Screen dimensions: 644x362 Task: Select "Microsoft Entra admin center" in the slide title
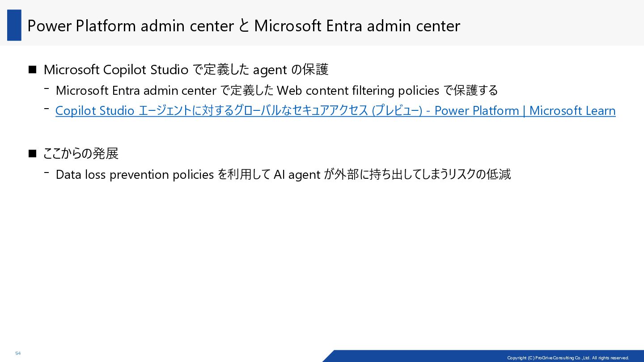pyautogui.click(x=357, y=26)
